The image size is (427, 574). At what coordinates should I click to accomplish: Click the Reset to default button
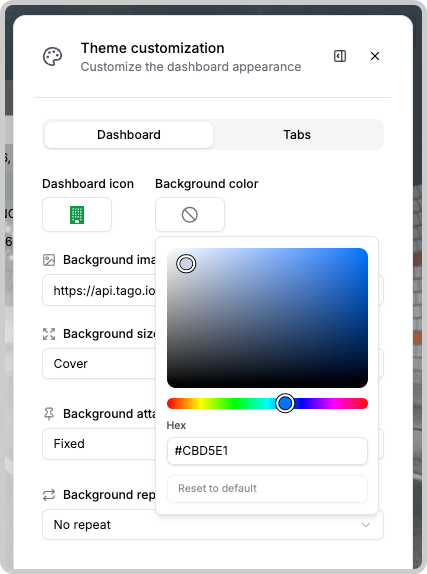(x=267, y=488)
